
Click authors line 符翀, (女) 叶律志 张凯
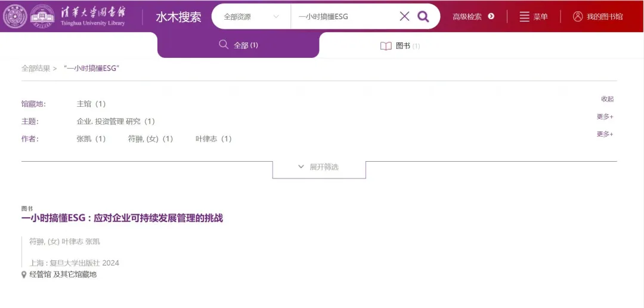coord(64,241)
